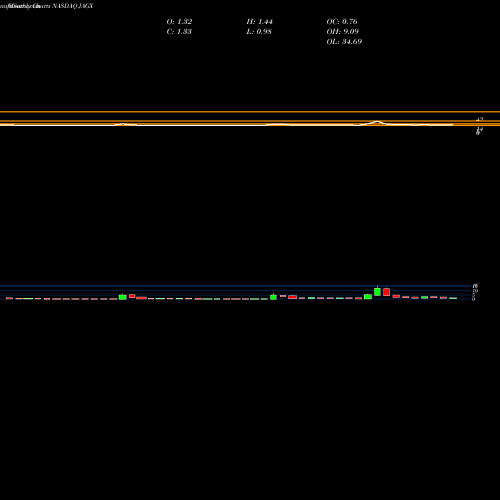Click the NASDAQ JAGX chart title
Image resolution: width=500 pixels, height=500 pixels.
[72, 6]
